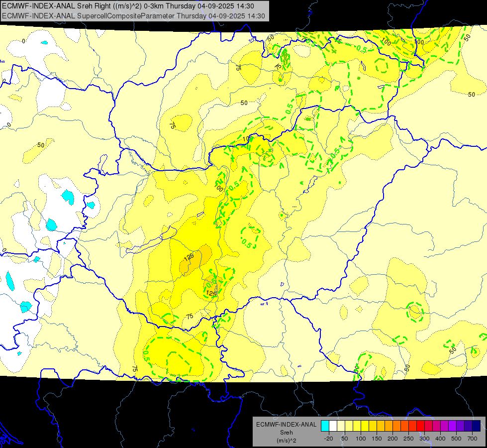Click the pure red swatch above 300
Image resolution: width=487 pixels, height=448 pixels.
tap(420, 426)
